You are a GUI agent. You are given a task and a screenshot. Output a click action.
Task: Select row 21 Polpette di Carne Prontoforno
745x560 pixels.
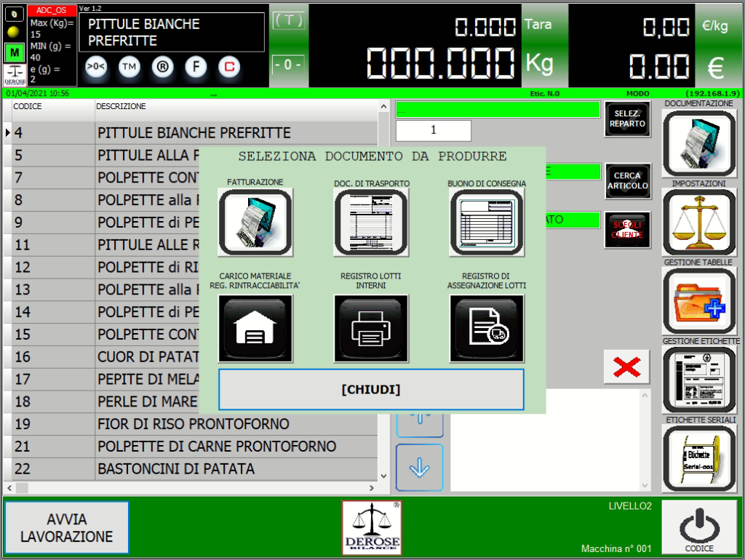(216, 447)
